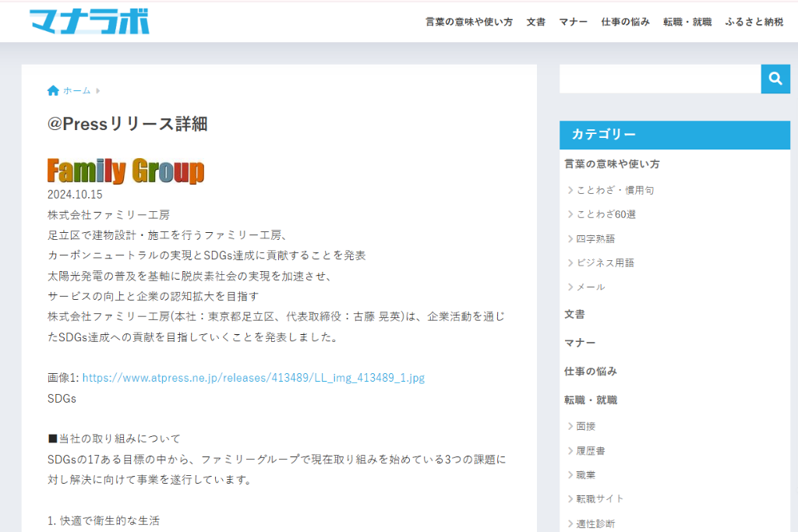This screenshot has height=532, width=798.
Task: Click the home icon in breadcrumb
Action: pos(53,90)
